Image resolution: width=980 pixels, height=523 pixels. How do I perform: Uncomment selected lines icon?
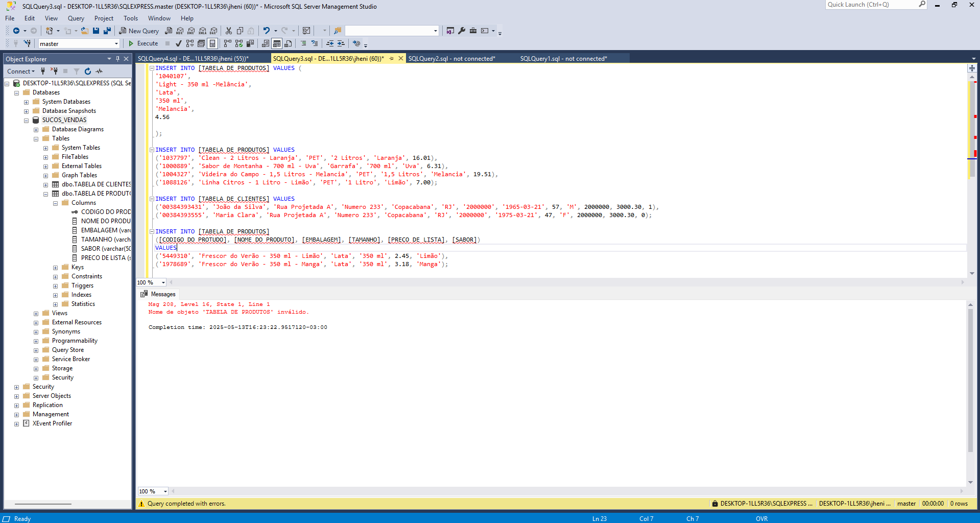pyautogui.click(x=315, y=43)
